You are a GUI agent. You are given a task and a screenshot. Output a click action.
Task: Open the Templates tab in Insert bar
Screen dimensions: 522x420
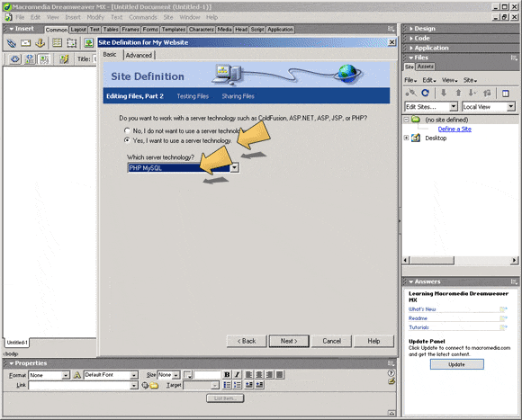pos(174,30)
